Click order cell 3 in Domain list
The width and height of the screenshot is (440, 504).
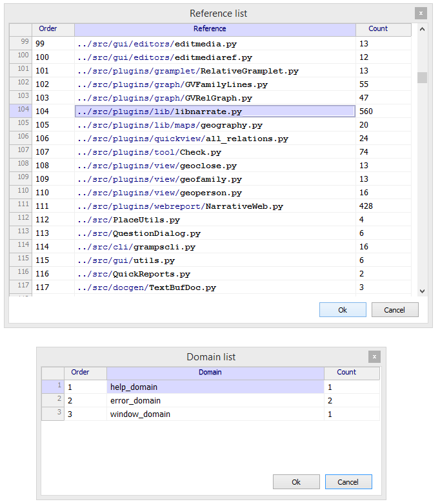[x=85, y=414]
